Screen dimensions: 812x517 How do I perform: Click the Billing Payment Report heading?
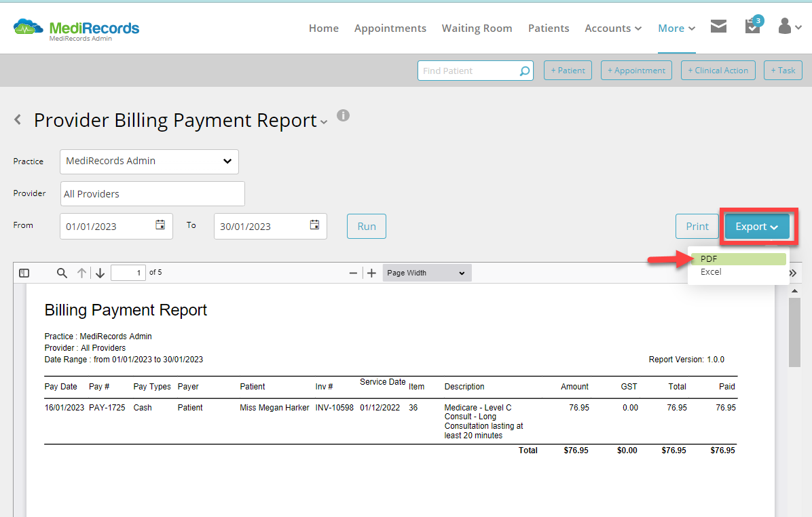(x=126, y=310)
